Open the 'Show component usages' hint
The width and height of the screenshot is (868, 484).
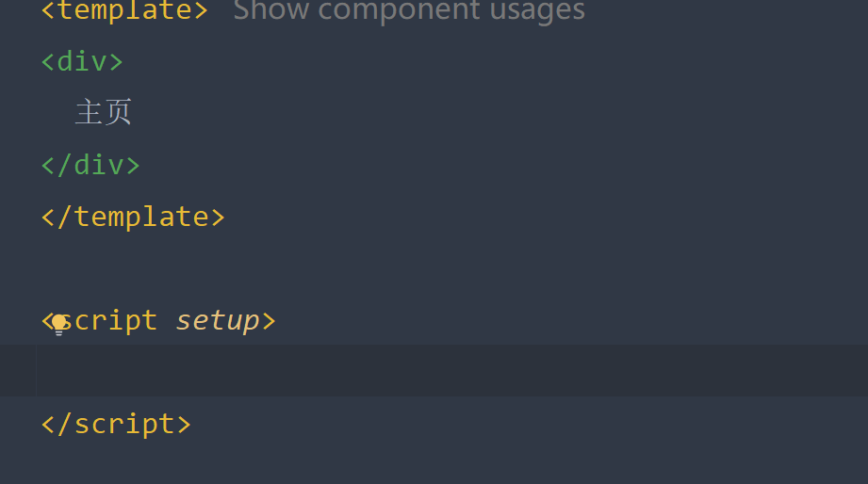409,10
